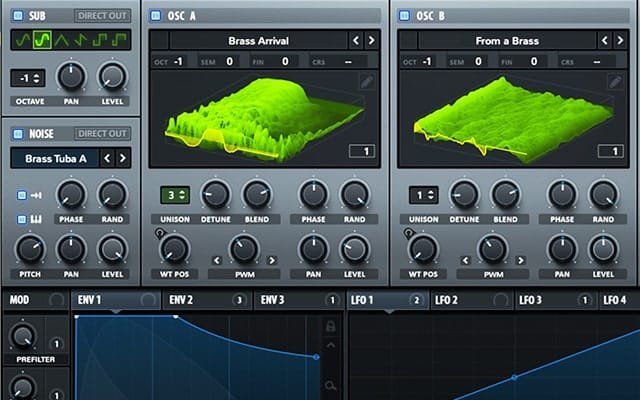Click the SUB PAN knob

pos(71,76)
